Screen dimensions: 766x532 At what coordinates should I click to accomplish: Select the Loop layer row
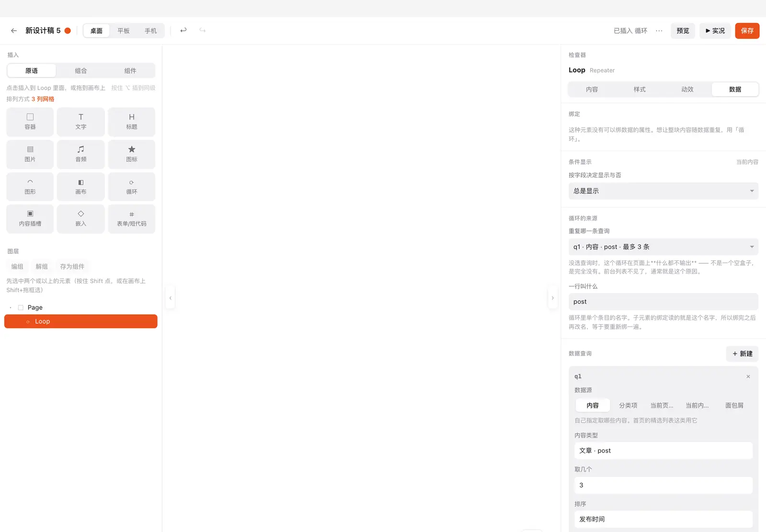click(81, 321)
